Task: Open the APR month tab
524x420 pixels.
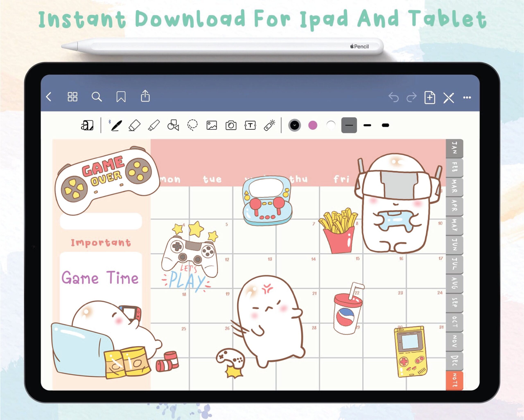Action: (454, 206)
